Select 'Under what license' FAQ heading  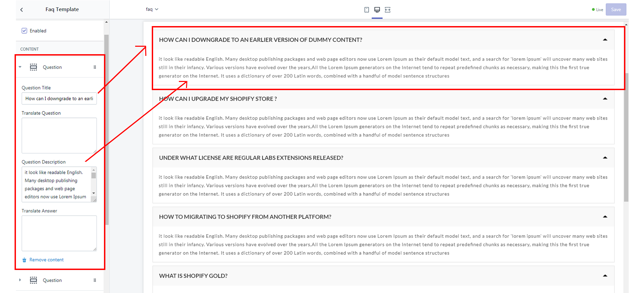point(251,158)
